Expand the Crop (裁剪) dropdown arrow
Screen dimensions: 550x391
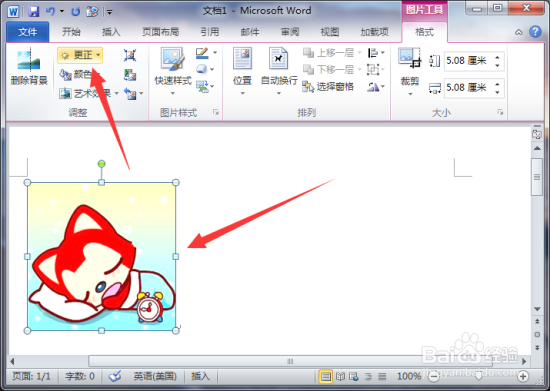point(410,94)
